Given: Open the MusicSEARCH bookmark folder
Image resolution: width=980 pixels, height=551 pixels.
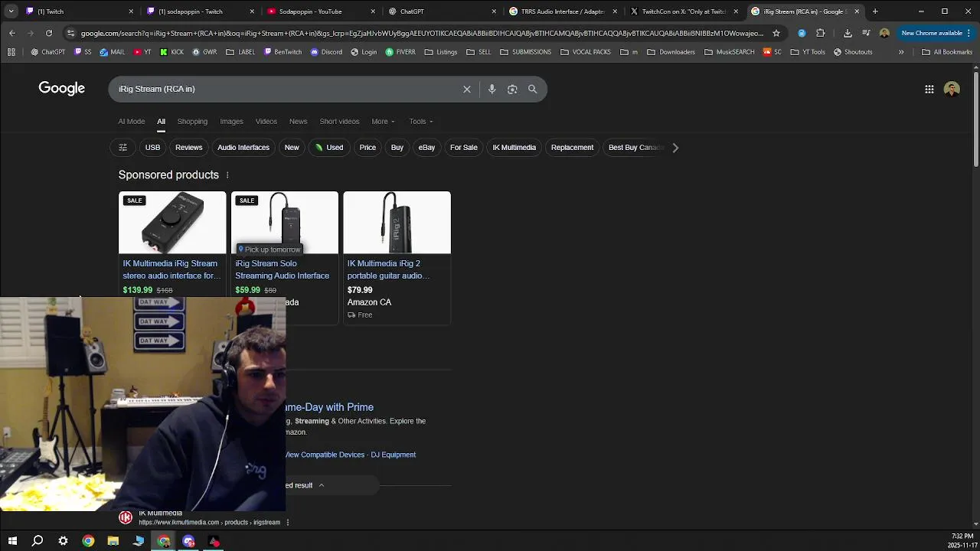Looking at the screenshot, I should 729,52.
